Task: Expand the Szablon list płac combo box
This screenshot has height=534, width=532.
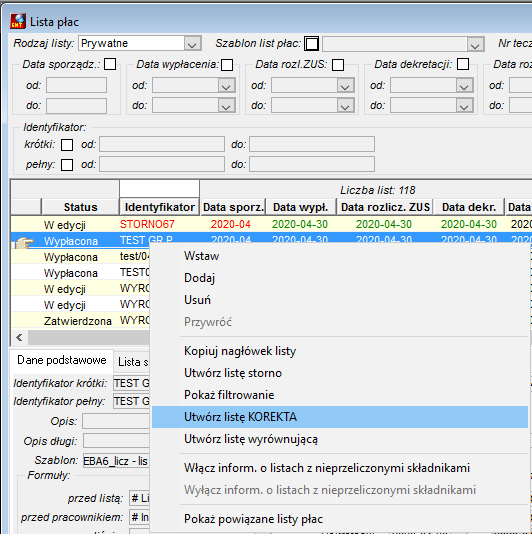Action: tap(475, 44)
